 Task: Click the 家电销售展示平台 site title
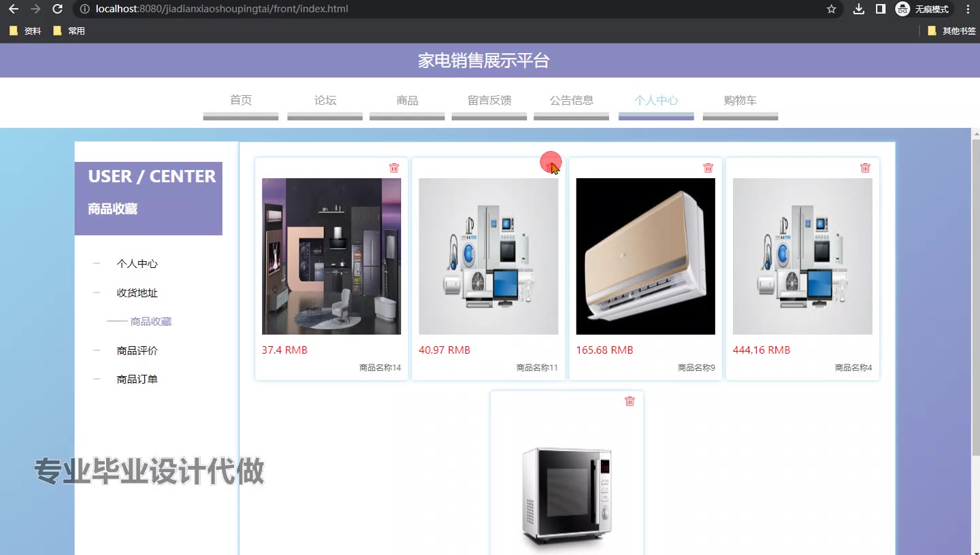pyautogui.click(x=483, y=61)
